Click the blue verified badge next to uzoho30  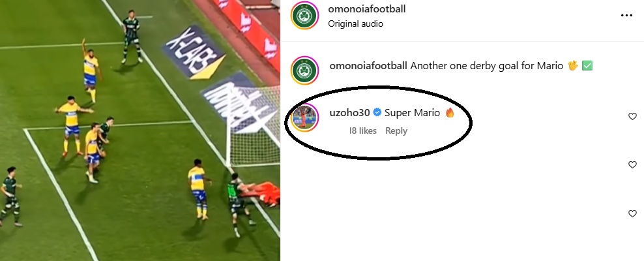(x=377, y=113)
